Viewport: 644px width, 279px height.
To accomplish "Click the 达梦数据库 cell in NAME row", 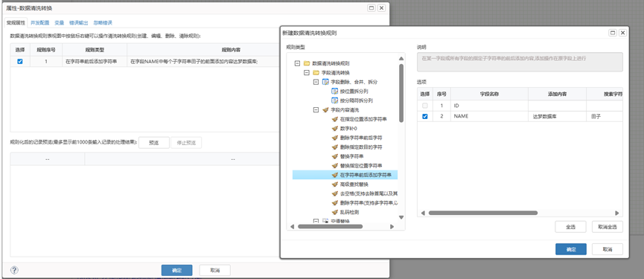I will coord(558,117).
